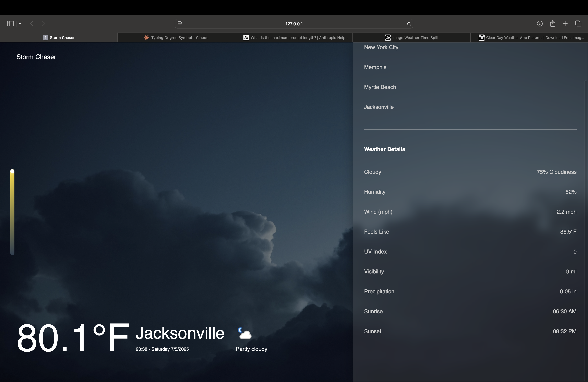Viewport: 588px width, 382px height.
Task: Switch to the Storm Chaser tab
Action: click(59, 37)
